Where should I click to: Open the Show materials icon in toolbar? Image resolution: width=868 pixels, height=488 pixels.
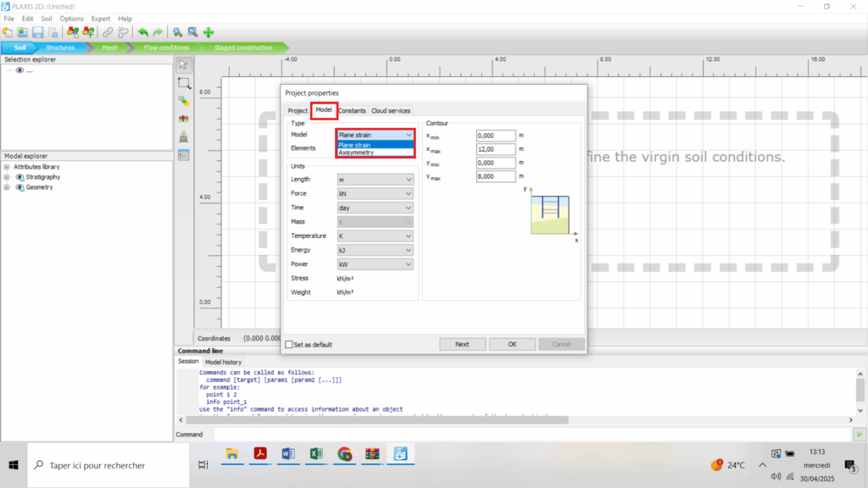point(73,33)
